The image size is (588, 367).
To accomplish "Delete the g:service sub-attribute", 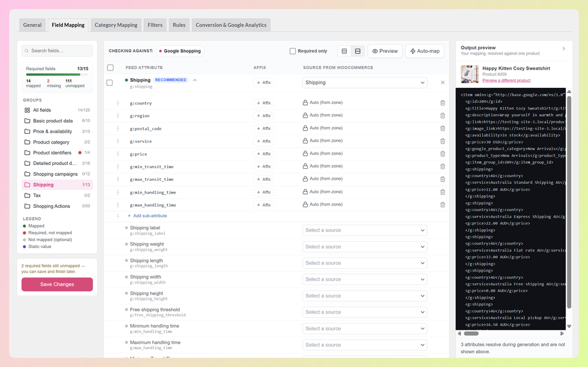I will click(x=443, y=141).
